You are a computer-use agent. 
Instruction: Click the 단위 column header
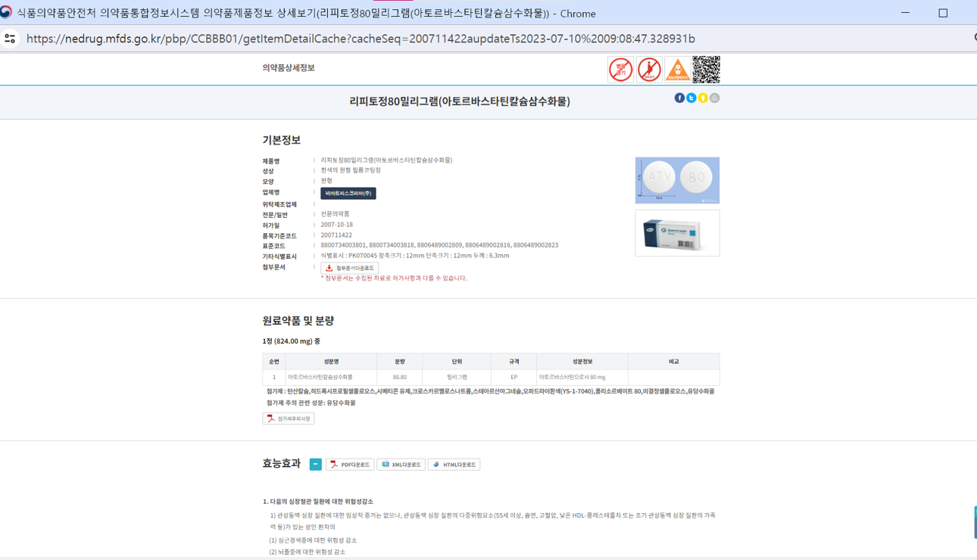457,362
